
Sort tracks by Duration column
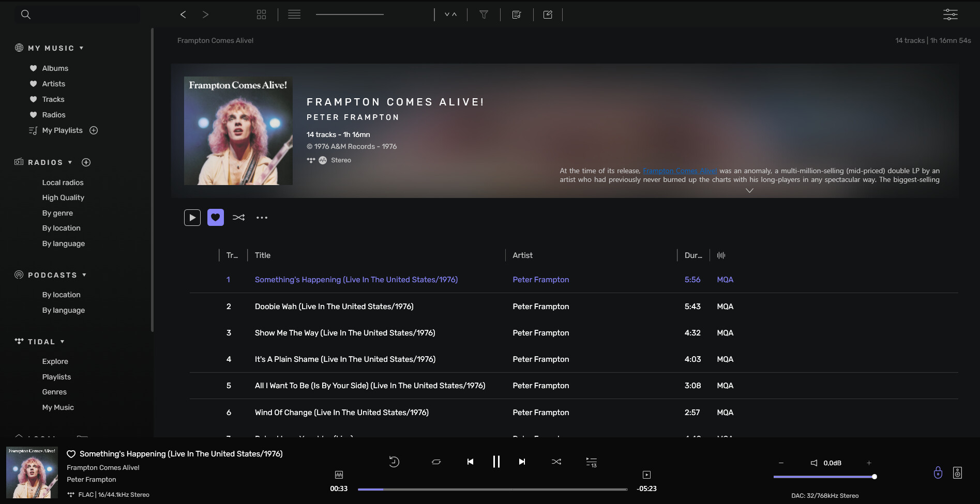coord(693,255)
